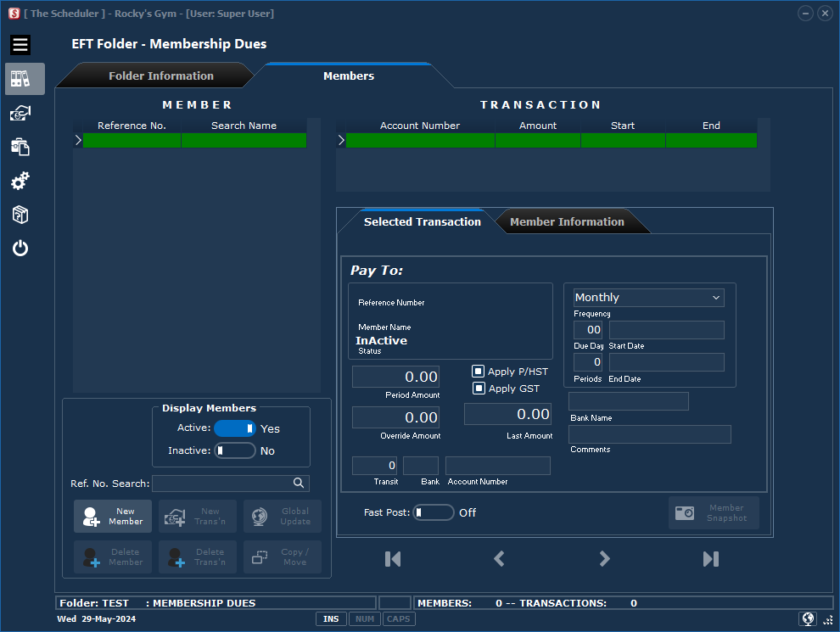This screenshot has width=840, height=632.
Task: Toggle the Inactive members switch
Action: (235, 450)
